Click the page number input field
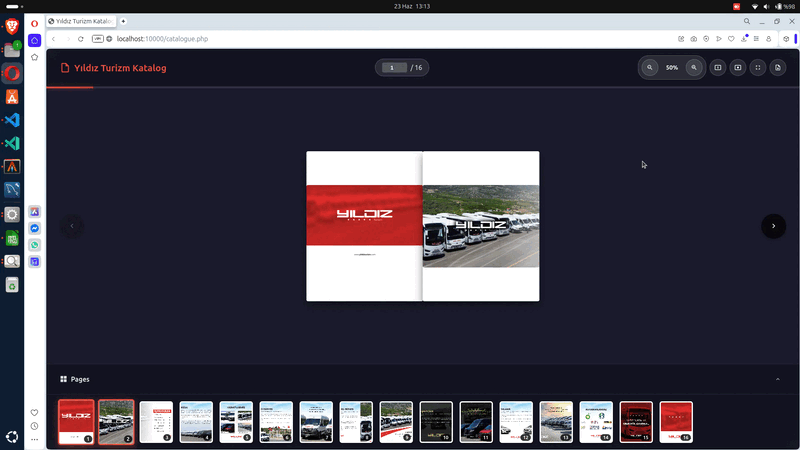 pyautogui.click(x=392, y=68)
